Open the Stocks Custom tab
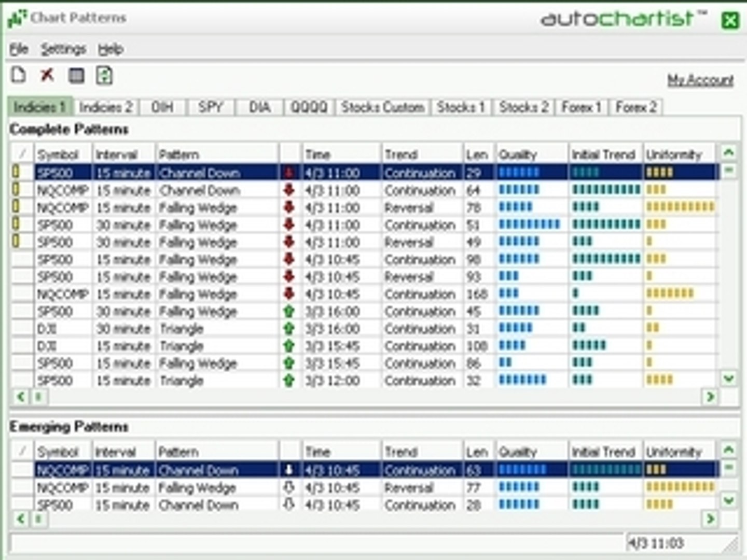Image resolution: width=747 pixels, height=560 pixels. coord(383,107)
